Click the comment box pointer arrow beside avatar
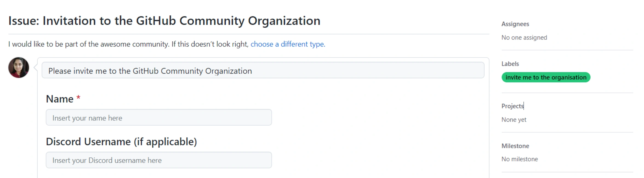This screenshot has width=644, height=178. click(x=36, y=68)
